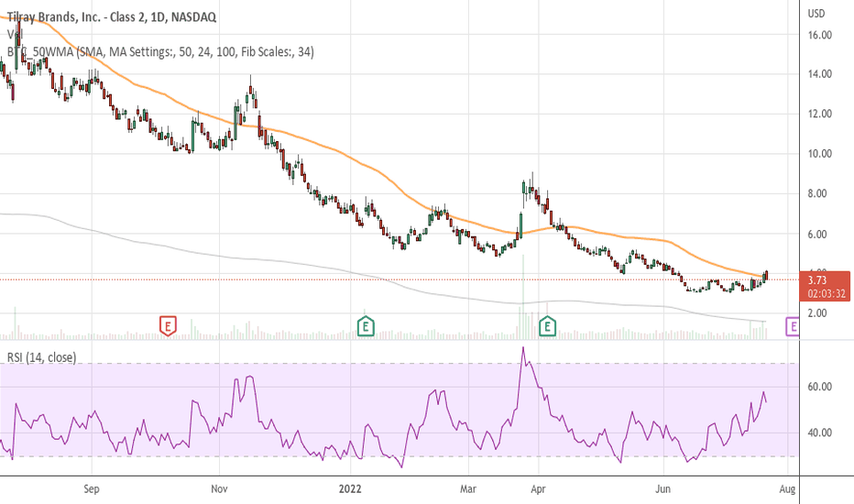Click the Tilray Brands, Inc. chart title
The height and width of the screenshot is (504, 854).
(x=112, y=16)
